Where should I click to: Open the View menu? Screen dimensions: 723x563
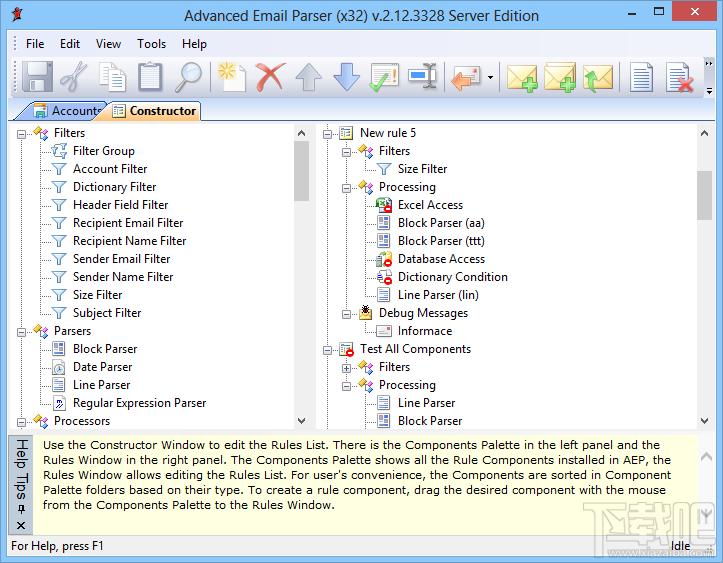[108, 44]
